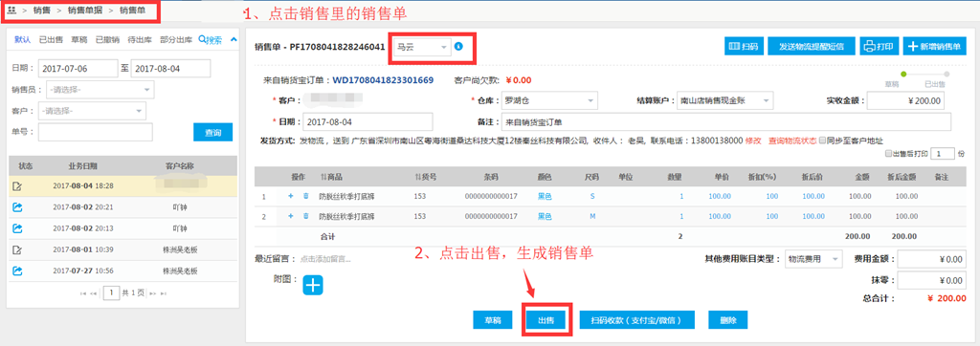The image size is (980, 346).
Task: Click trash icon in product row 2
Action: tap(305, 217)
